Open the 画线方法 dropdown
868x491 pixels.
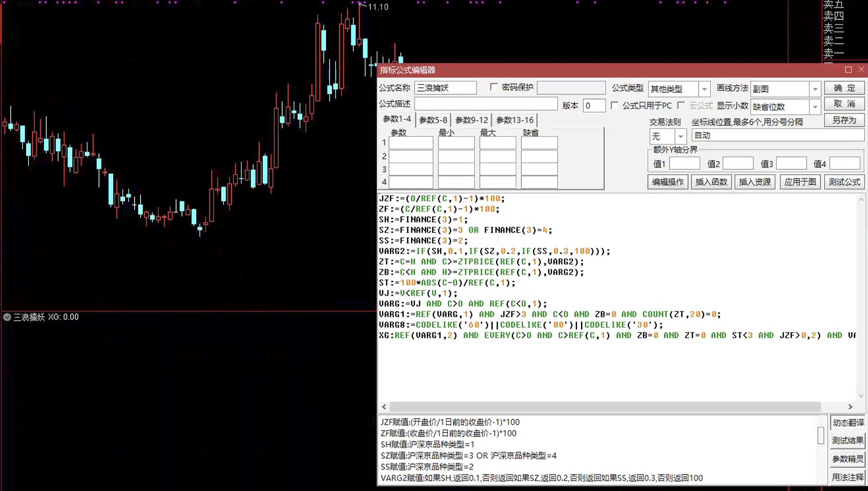815,89
